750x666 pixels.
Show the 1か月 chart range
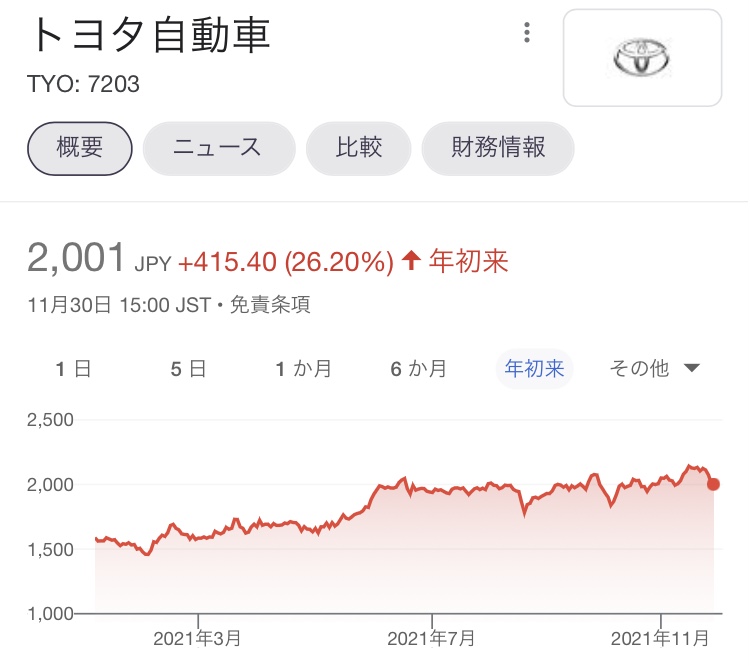[304, 369]
